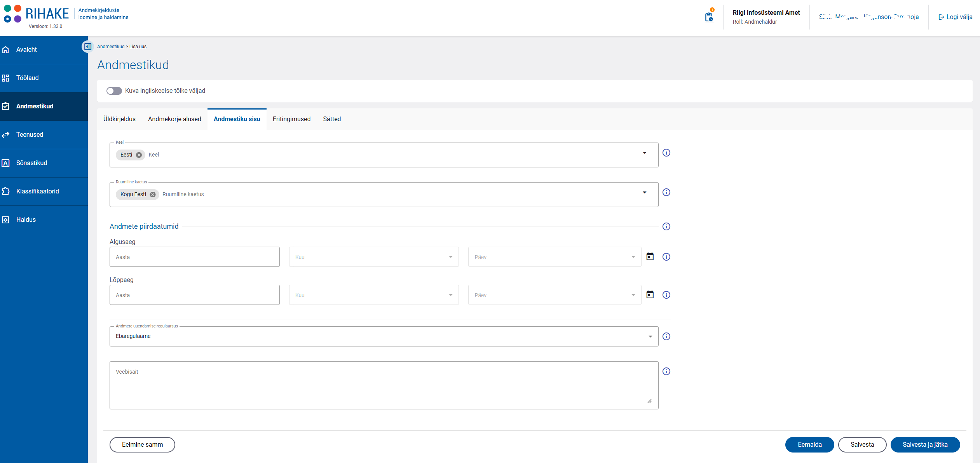
Task: Open the calendar picker for Lõppaeg
Action: pyautogui.click(x=650, y=295)
